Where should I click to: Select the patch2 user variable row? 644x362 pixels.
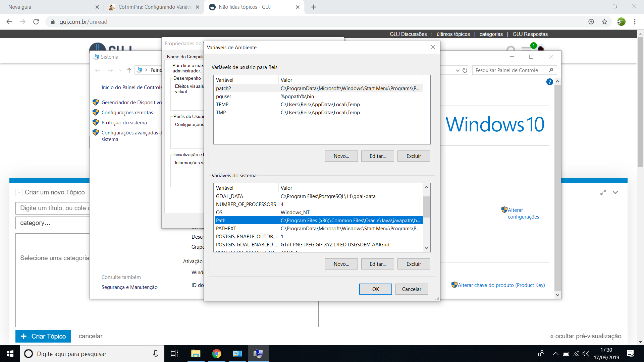point(319,88)
